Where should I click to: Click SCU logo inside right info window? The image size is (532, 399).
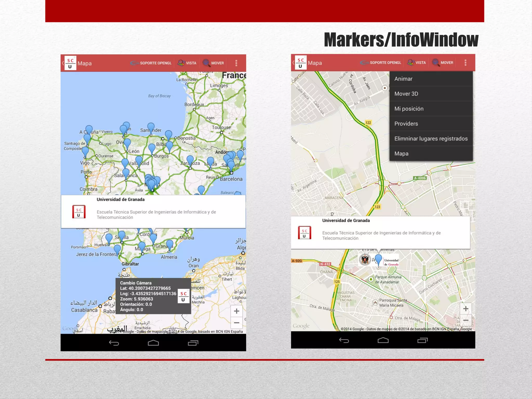tap(304, 233)
